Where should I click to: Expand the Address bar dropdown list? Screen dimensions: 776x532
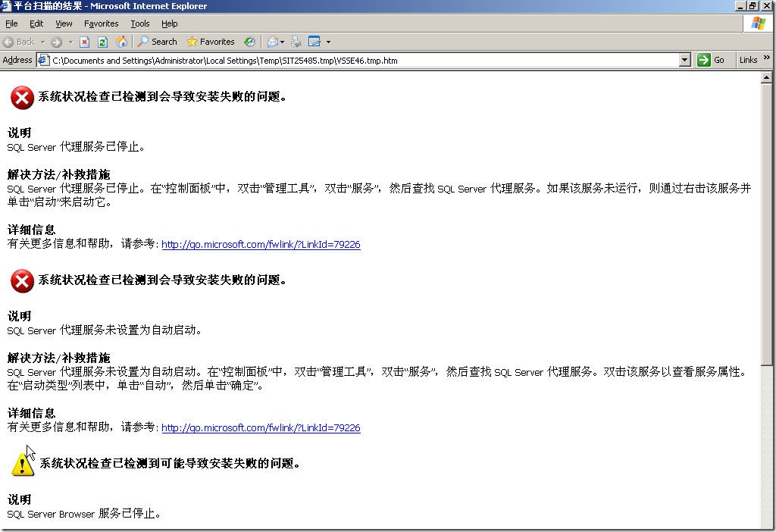click(x=685, y=61)
